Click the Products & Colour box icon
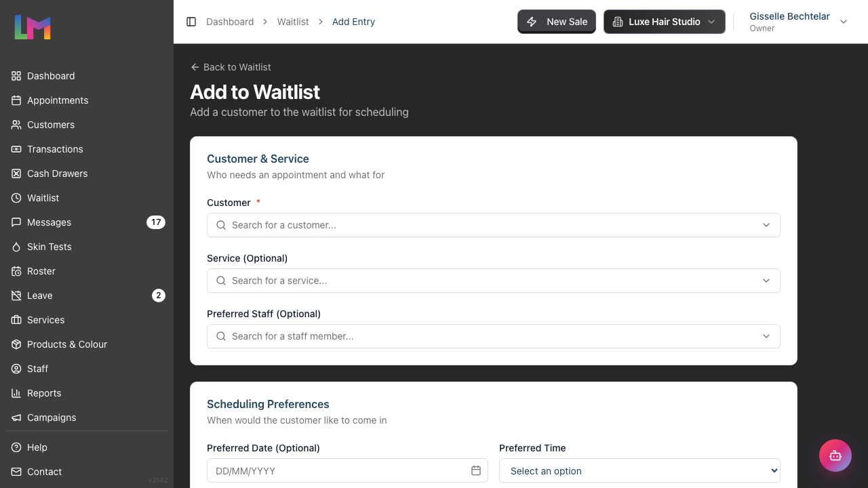Image resolution: width=868 pixels, height=488 pixels. tap(16, 344)
